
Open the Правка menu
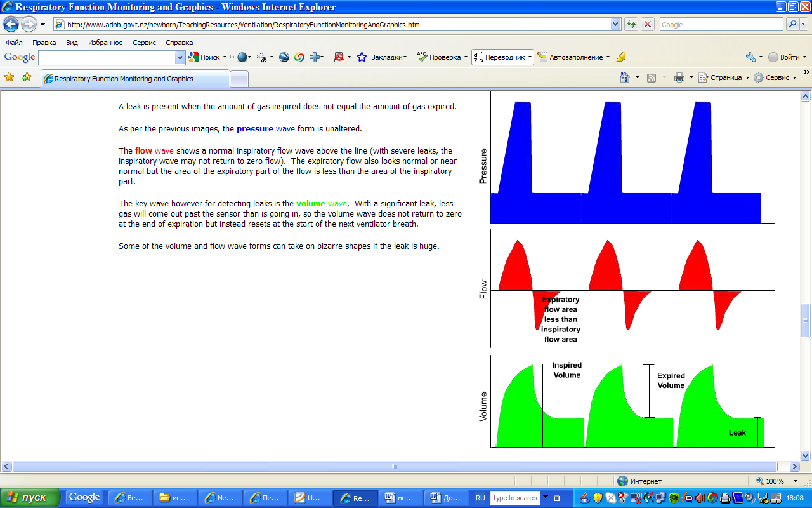pos(44,43)
